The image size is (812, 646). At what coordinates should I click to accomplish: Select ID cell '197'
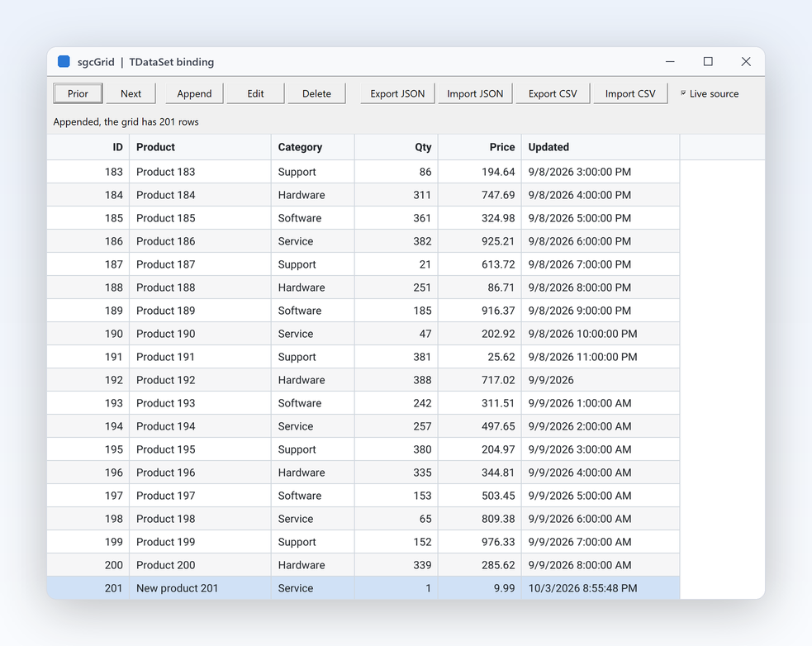88,496
